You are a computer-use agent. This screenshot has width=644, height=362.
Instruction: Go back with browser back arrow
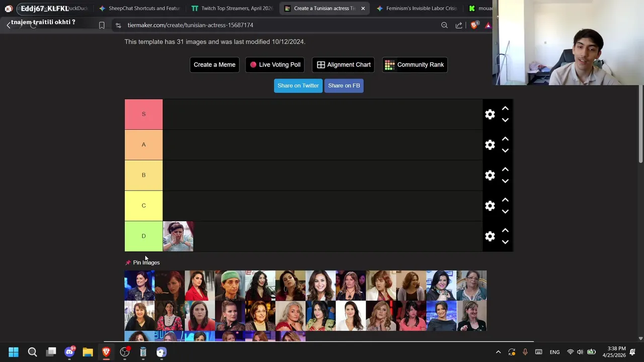pyautogui.click(x=9, y=25)
